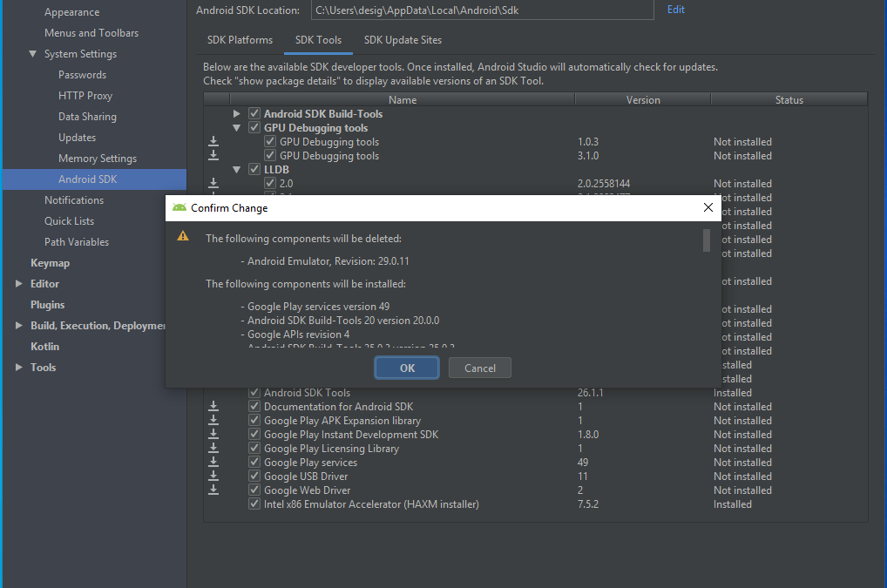
Task: Open Memory Settings
Action: 98,159
